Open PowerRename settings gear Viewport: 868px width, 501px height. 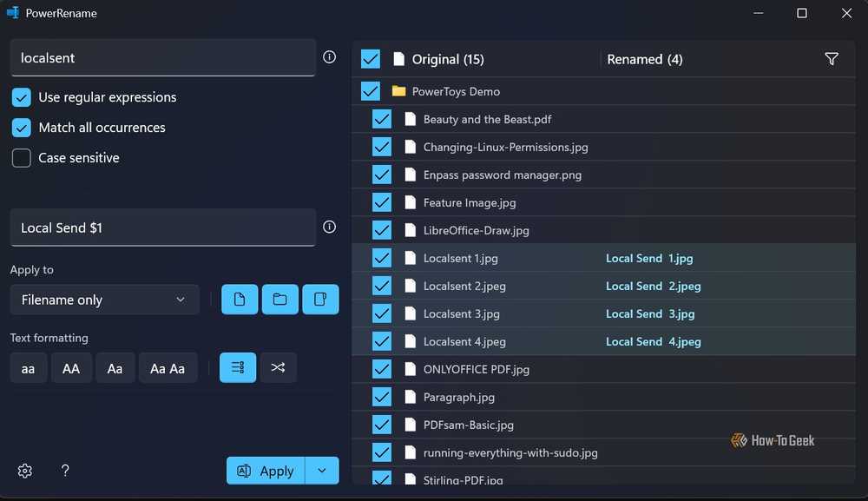25,471
